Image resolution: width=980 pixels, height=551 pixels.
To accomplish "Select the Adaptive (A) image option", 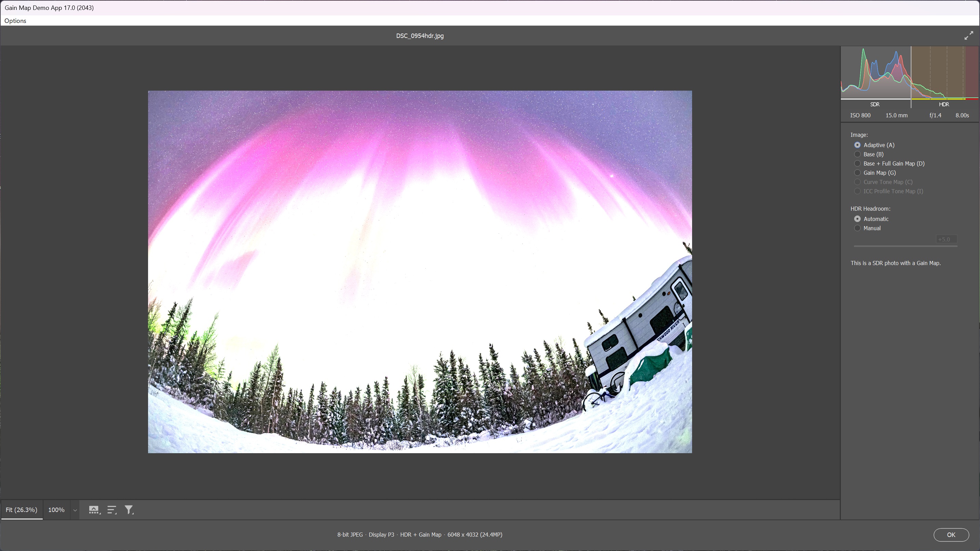I will [x=858, y=145].
